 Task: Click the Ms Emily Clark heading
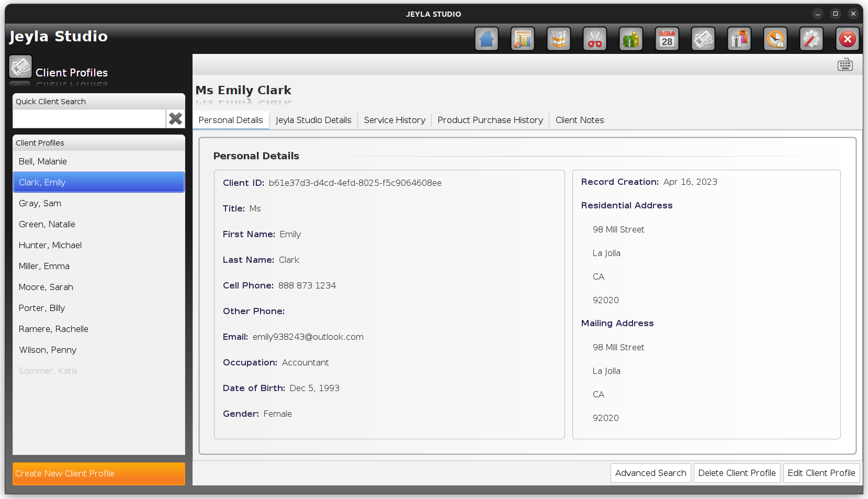coord(243,90)
